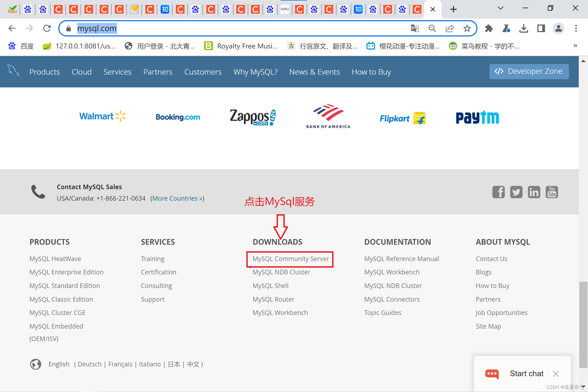Open the Job Opportunities link
Screen dimensions: 588x392
[501, 313]
